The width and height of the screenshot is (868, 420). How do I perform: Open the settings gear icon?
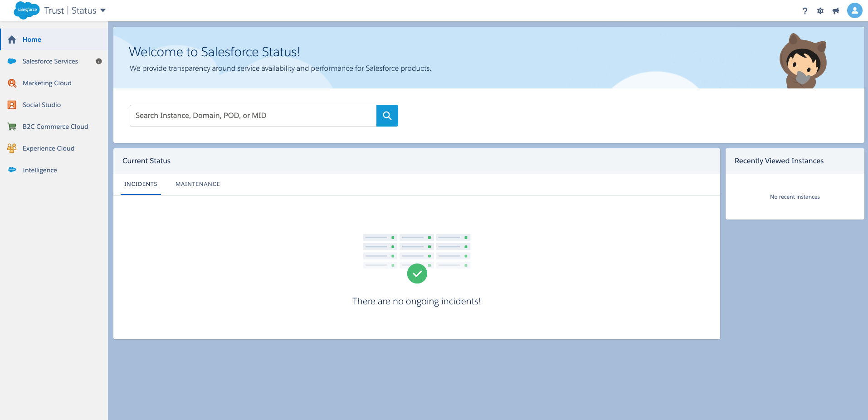820,11
